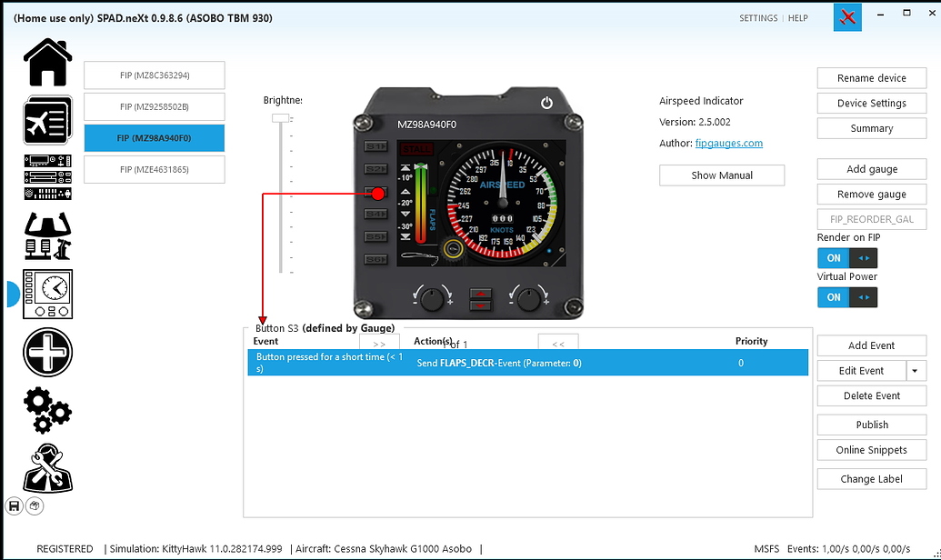Click the power icon on the FIP device
This screenshot has width=941, height=560.
546,103
